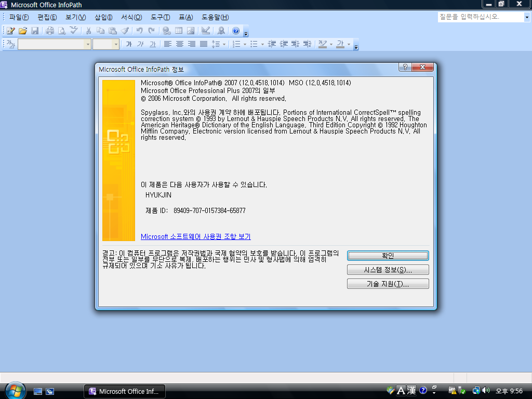Open the 파일(F) menu
532x399 pixels.
(x=19, y=17)
